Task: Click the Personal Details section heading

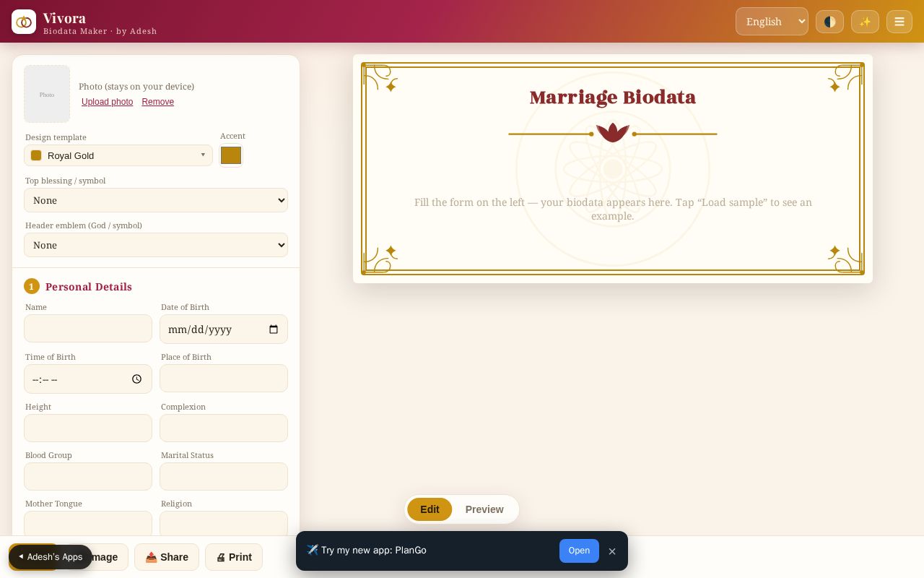Action: (x=89, y=287)
